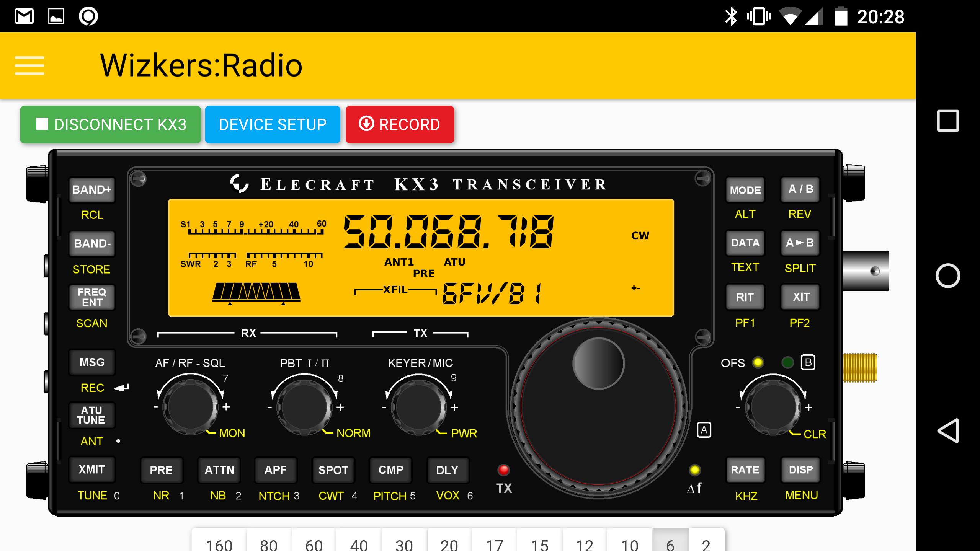Click the 50.068.718 frequency readout
This screenshot has width=980, height=551.
pyautogui.click(x=449, y=231)
